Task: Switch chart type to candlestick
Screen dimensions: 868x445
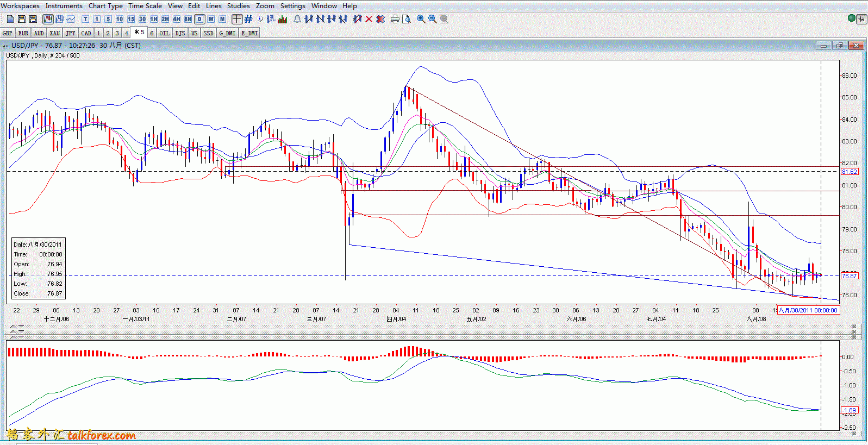Action: [48, 19]
